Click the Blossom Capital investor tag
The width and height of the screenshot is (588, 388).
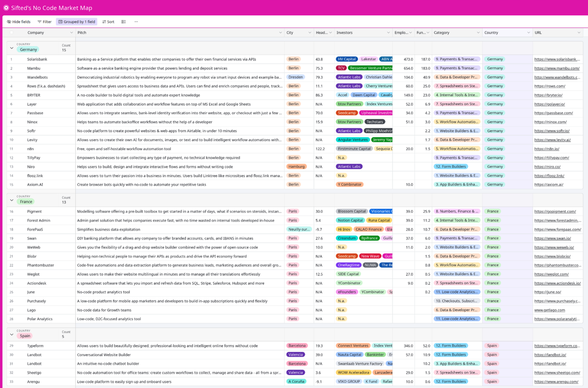point(352,211)
